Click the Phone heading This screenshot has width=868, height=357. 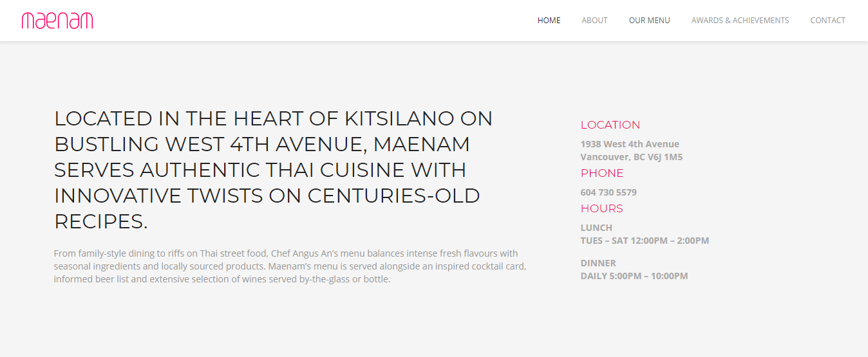(x=602, y=173)
